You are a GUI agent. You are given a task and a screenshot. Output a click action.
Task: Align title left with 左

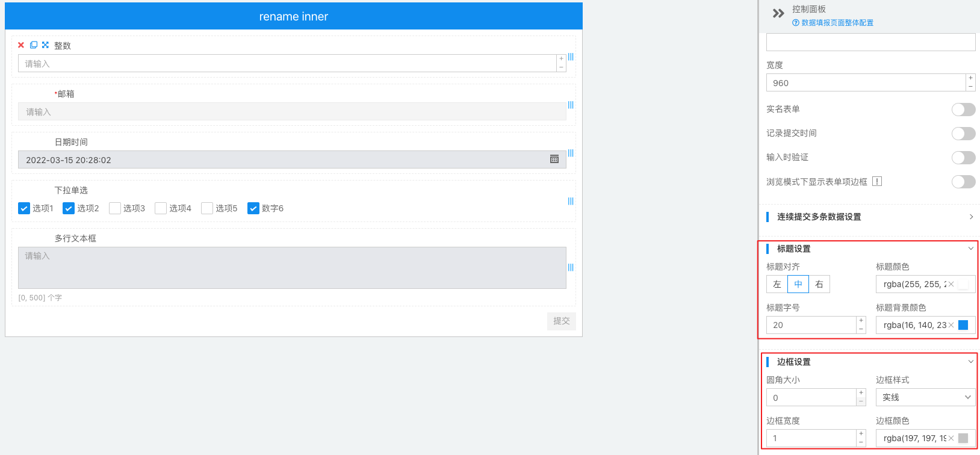tap(777, 284)
